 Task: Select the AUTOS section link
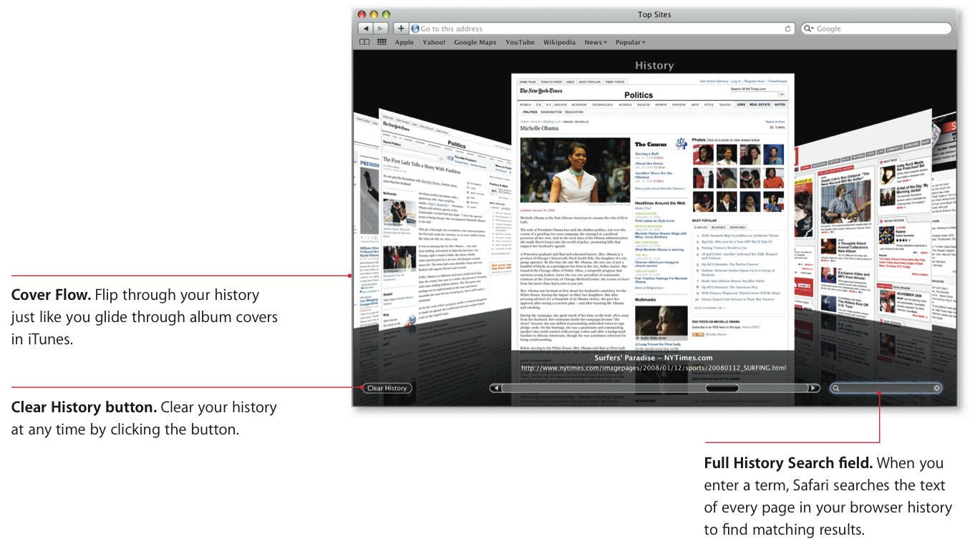pyautogui.click(x=780, y=105)
